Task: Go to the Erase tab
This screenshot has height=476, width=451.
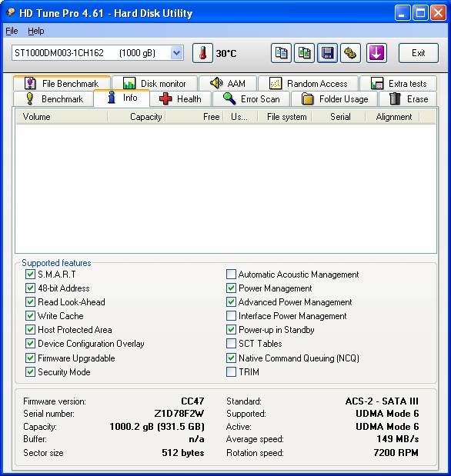Action: tap(408, 99)
